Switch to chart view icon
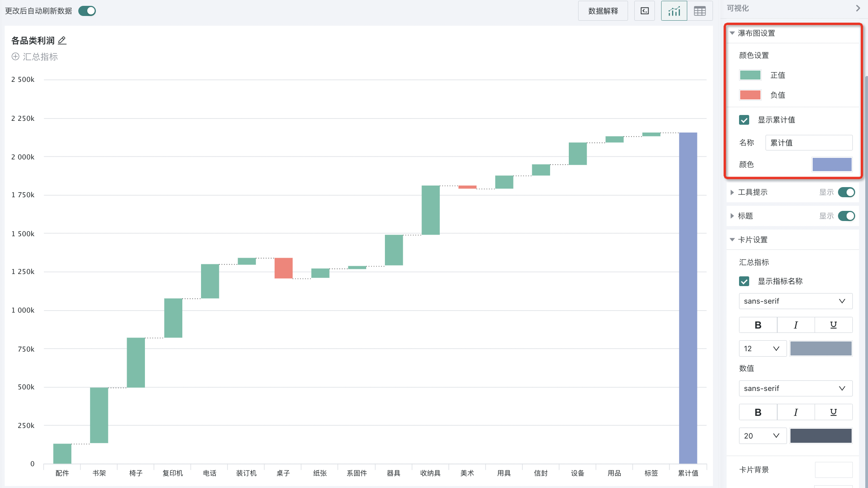Image resolution: width=868 pixels, height=488 pixels. pyautogui.click(x=674, y=11)
